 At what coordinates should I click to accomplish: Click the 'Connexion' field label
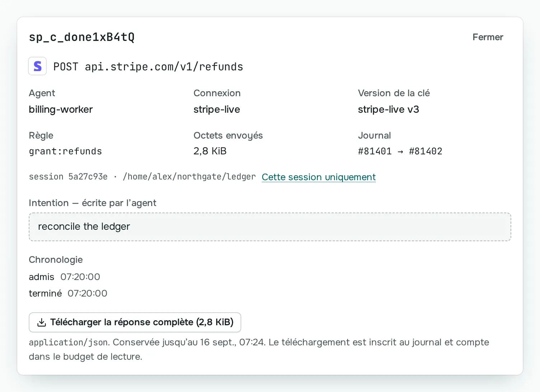pyautogui.click(x=217, y=93)
